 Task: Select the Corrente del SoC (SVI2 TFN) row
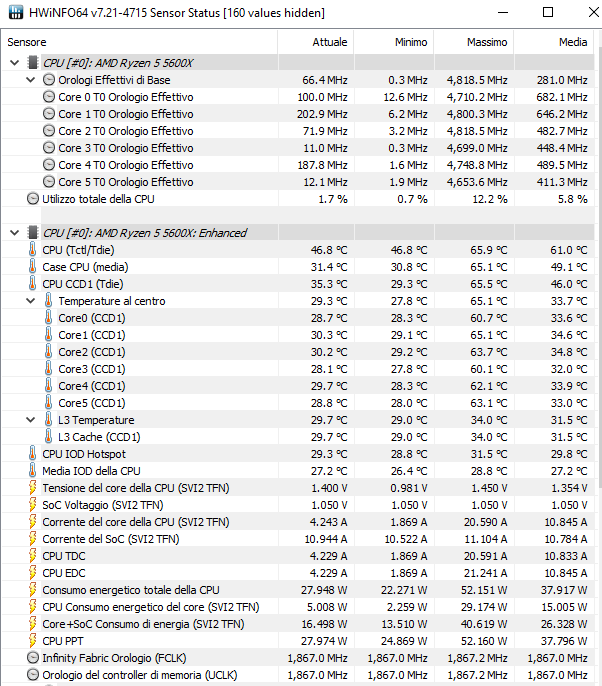click(x=298, y=539)
